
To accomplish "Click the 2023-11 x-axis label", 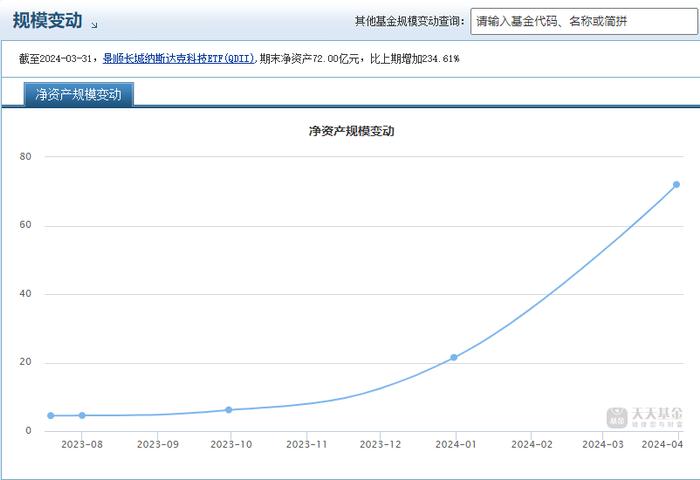I will (307, 444).
